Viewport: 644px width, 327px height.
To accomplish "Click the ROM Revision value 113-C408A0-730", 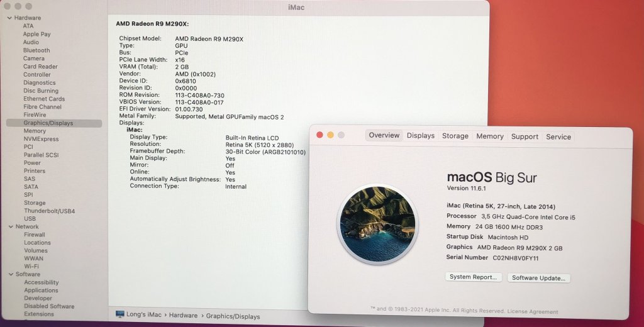I will tap(199, 96).
